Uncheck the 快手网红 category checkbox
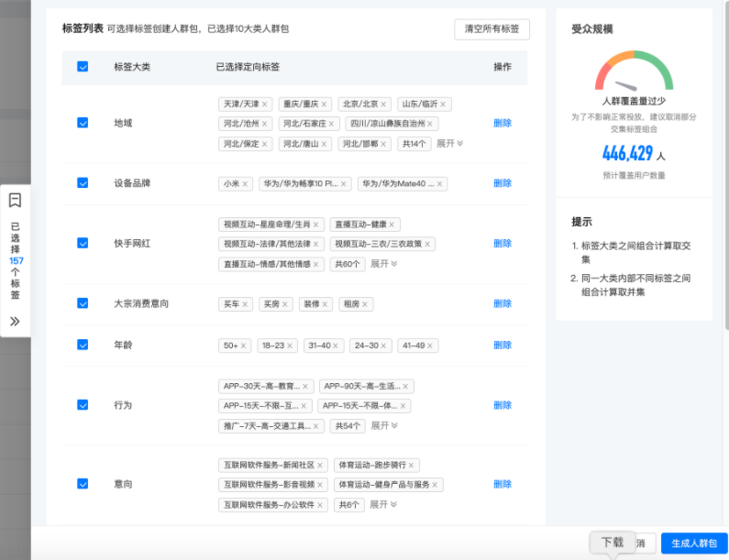This screenshot has width=729, height=560. [x=83, y=243]
